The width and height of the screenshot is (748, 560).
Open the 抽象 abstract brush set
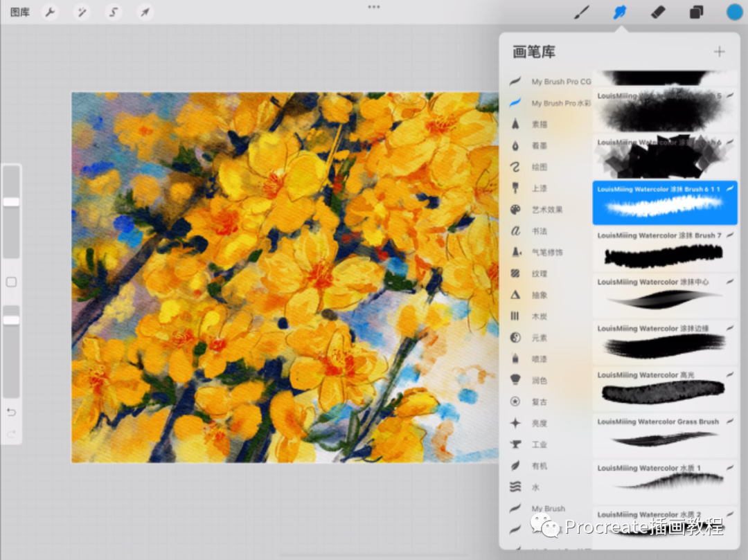coord(549,295)
